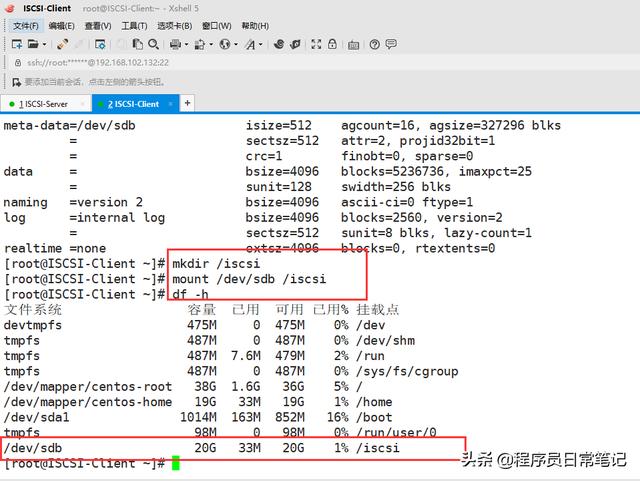Click the Font letter A icon

pos(250,44)
